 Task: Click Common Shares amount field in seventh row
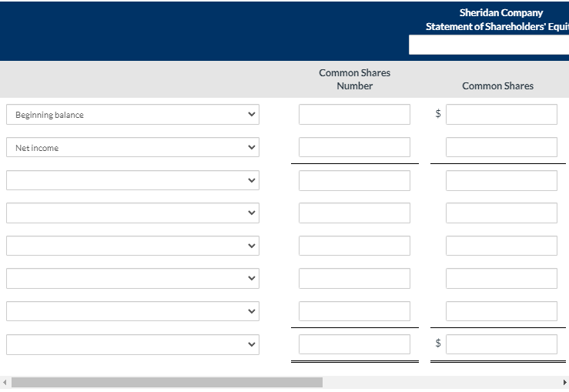501,311
